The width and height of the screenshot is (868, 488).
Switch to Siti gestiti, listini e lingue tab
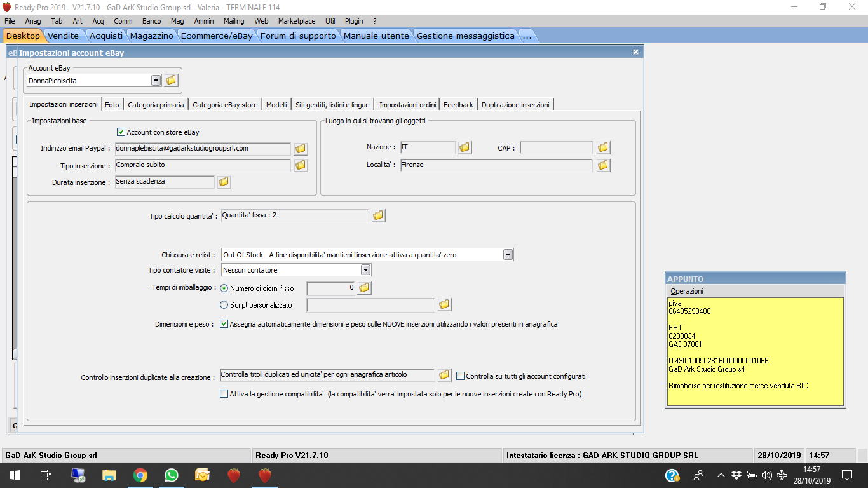point(332,105)
